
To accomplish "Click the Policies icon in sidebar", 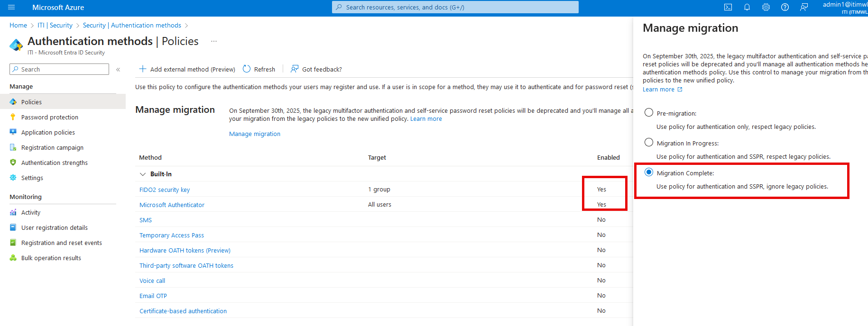I will point(13,102).
